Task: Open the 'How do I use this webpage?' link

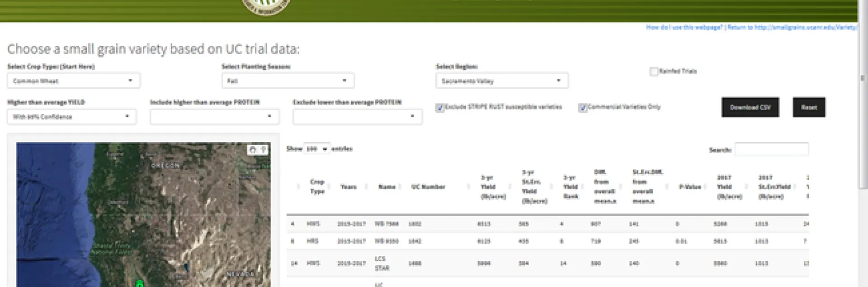Action: click(684, 27)
